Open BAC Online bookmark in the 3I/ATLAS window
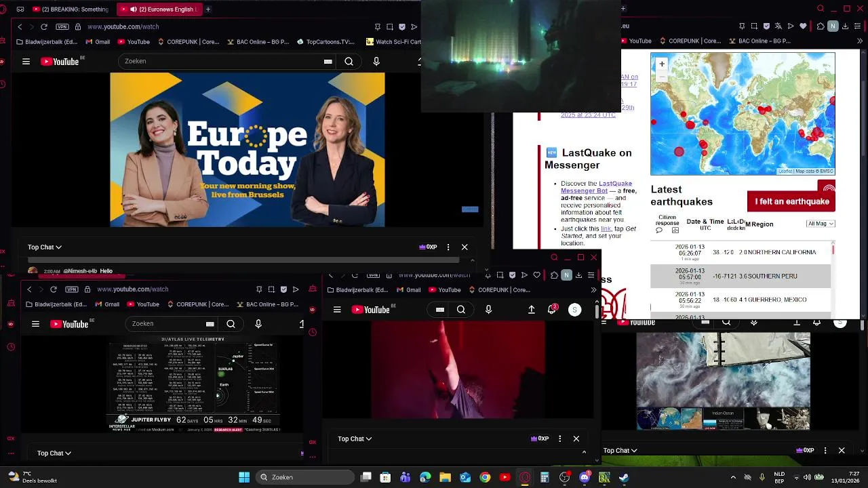The image size is (868, 488). pyautogui.click(x=267, y=304)
